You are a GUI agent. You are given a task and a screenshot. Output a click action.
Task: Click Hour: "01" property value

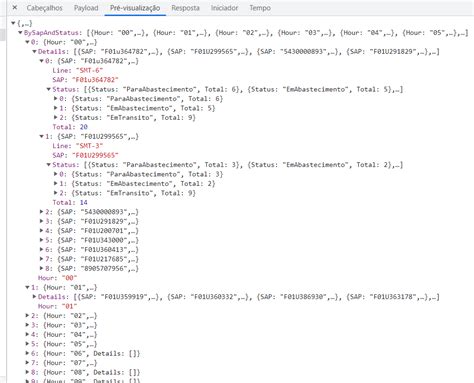pos(69,306)
